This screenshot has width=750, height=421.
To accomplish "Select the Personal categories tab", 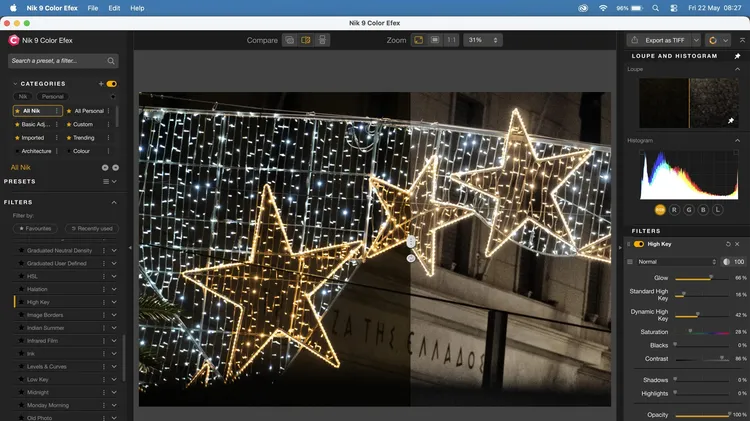I will [53, 97].
